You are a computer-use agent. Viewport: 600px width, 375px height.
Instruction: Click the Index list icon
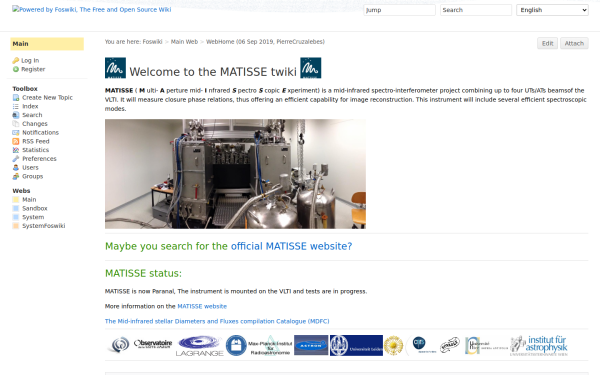point(16,106)
